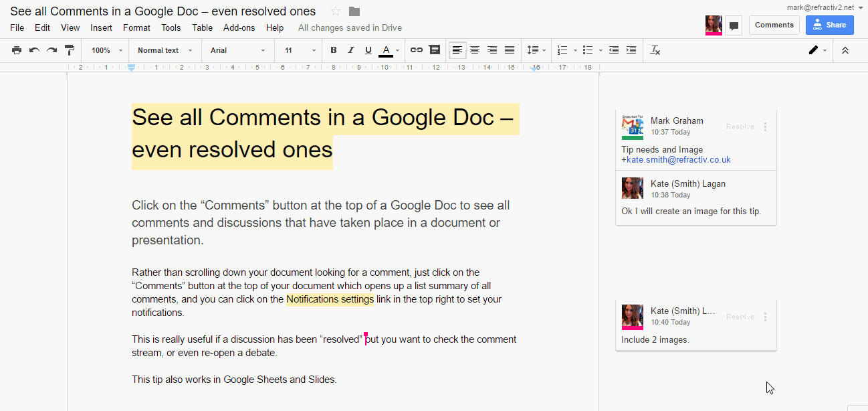Screen dimensions: 868x411
Task: Open options menu on Include 2 images comment
Action: tap(766, 317)
